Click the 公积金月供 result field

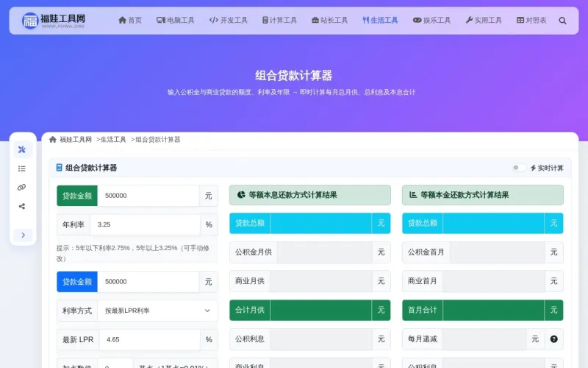(325, 252)
